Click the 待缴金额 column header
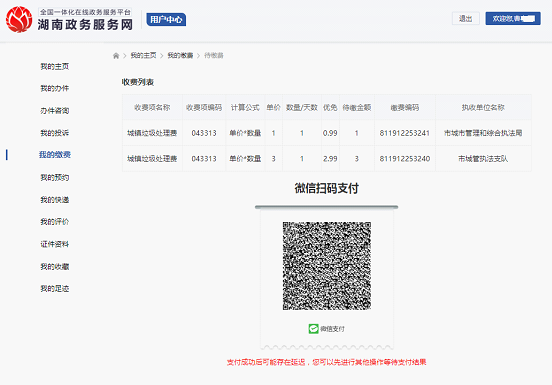 coord(357,107)
